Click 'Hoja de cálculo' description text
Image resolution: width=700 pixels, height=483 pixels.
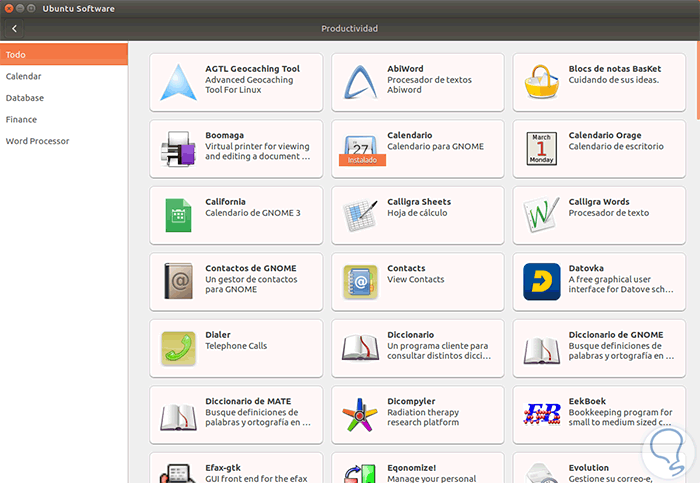[x=417, y=213]
